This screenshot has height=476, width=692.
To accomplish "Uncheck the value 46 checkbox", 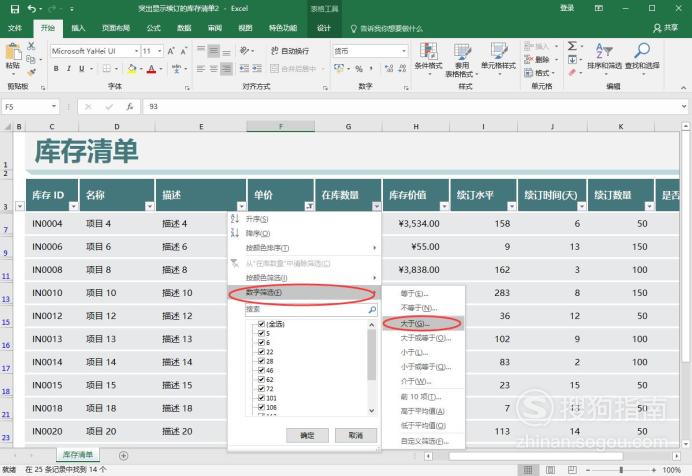I will click(261, 370).
